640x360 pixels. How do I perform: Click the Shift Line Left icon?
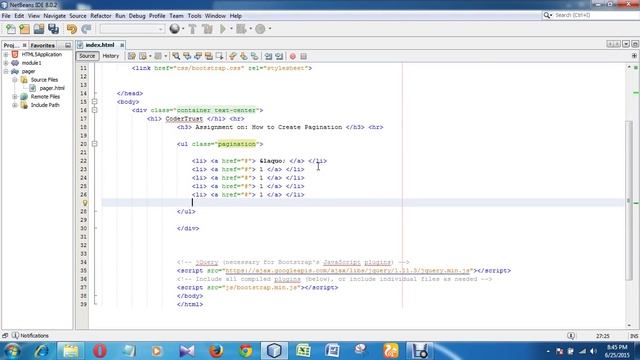click(x=268, y=56)
